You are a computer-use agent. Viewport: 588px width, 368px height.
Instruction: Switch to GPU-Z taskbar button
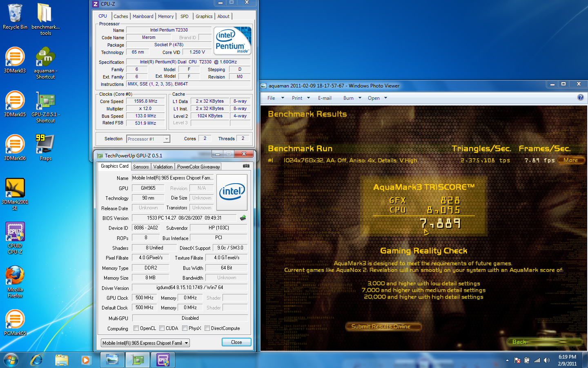138,360
